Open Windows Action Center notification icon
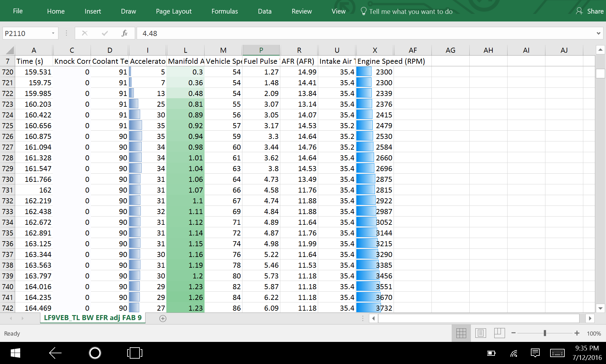Screen dimensions: 606x364 point(535,353)
